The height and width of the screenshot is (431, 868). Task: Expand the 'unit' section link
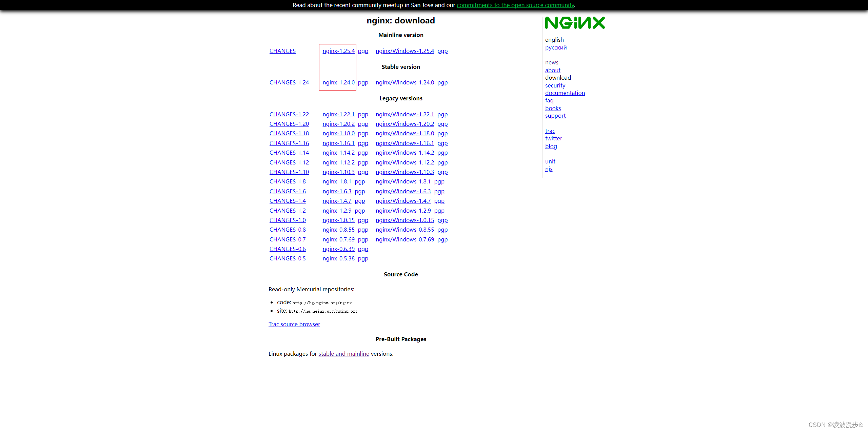550,161
